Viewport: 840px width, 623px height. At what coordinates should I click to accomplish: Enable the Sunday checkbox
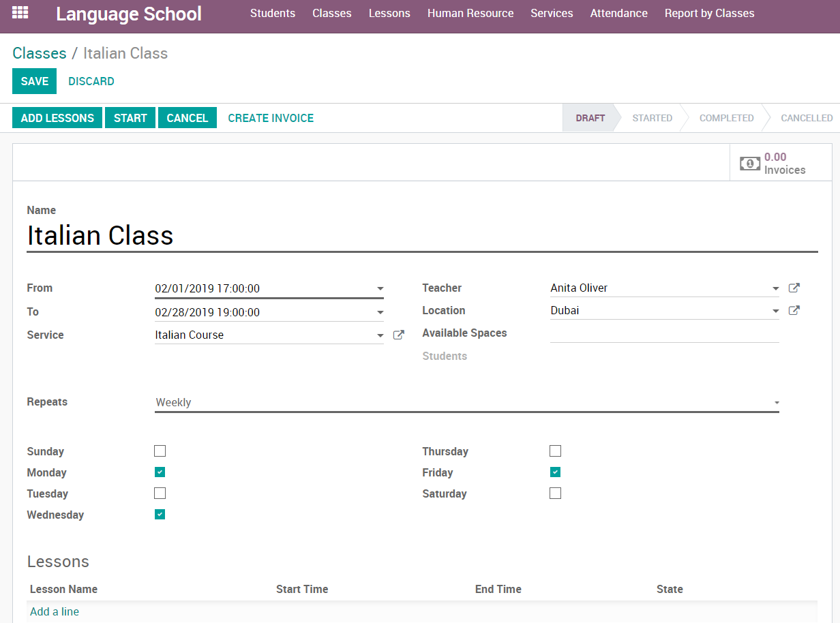click(x=160, y=451)
